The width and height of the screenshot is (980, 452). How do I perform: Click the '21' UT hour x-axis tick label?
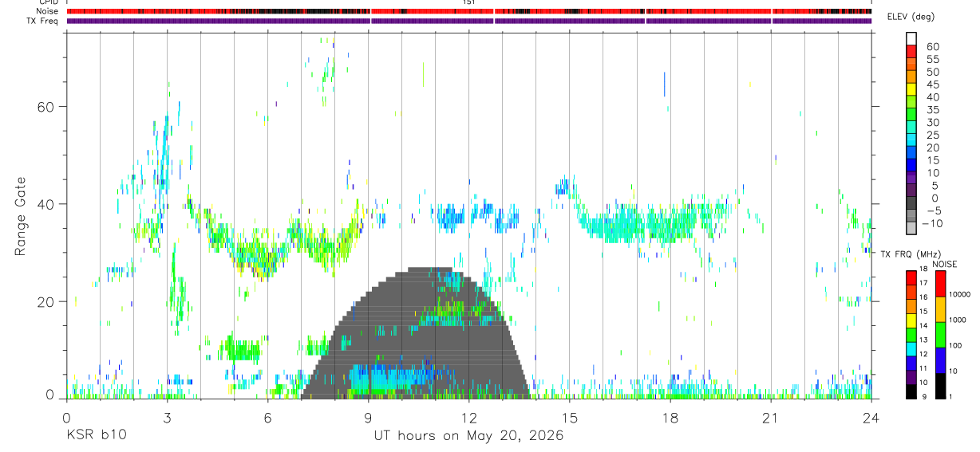tap(771, 418)
